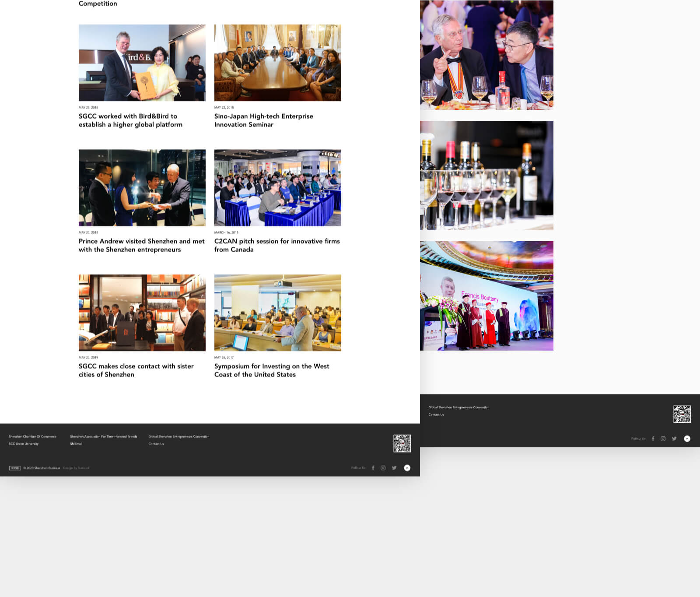Read Prince Andrew visited Shenzhen article title
Screen dimensions: 700x597
[x=141, y=245]
